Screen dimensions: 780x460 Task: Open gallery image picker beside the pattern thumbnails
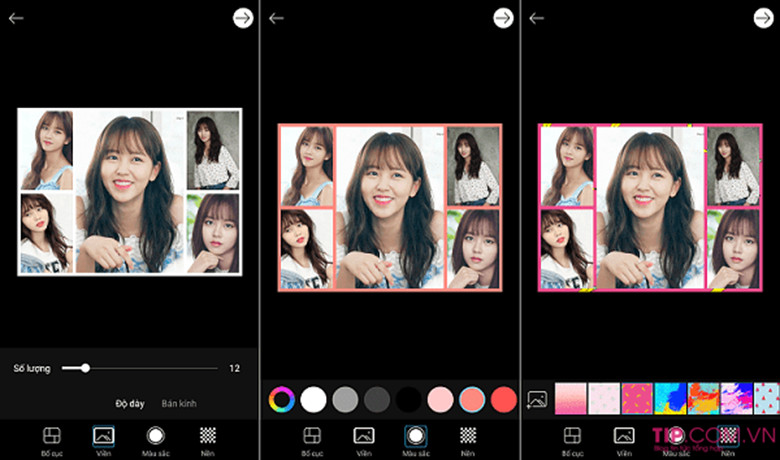point(537,399)
